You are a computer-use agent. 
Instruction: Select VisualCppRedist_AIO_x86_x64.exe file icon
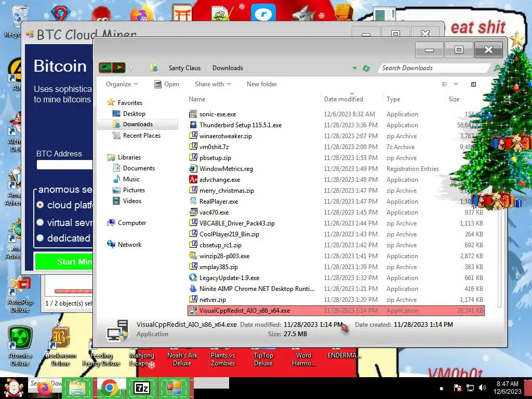pos(193,311)
